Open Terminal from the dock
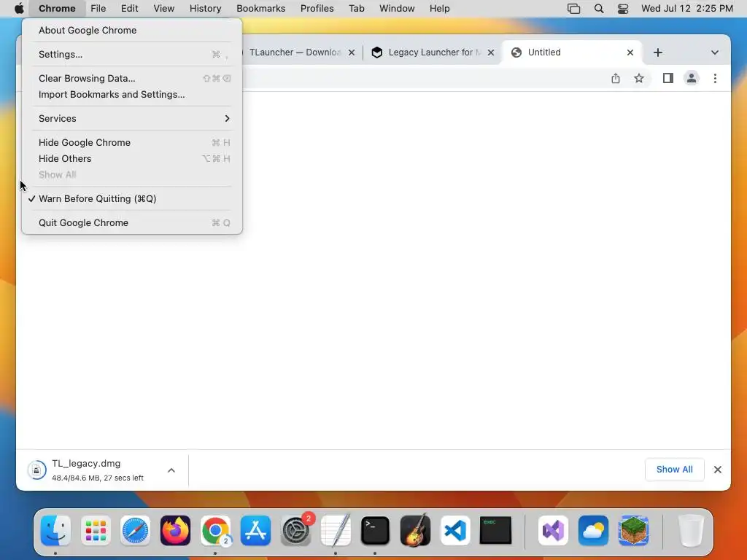Viewport: 747px width, 560px height. tap(376, 531)
